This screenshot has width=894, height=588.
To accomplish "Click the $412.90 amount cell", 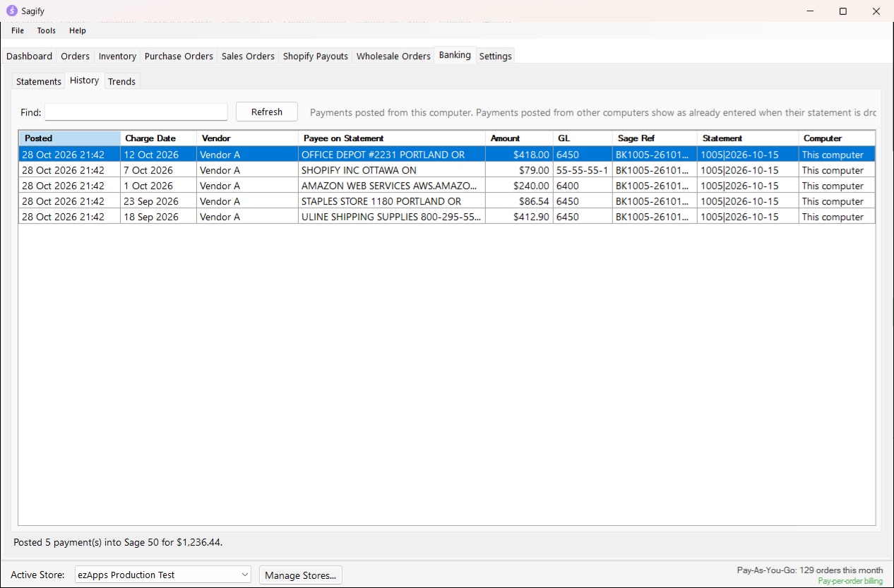I will point(520,217).
